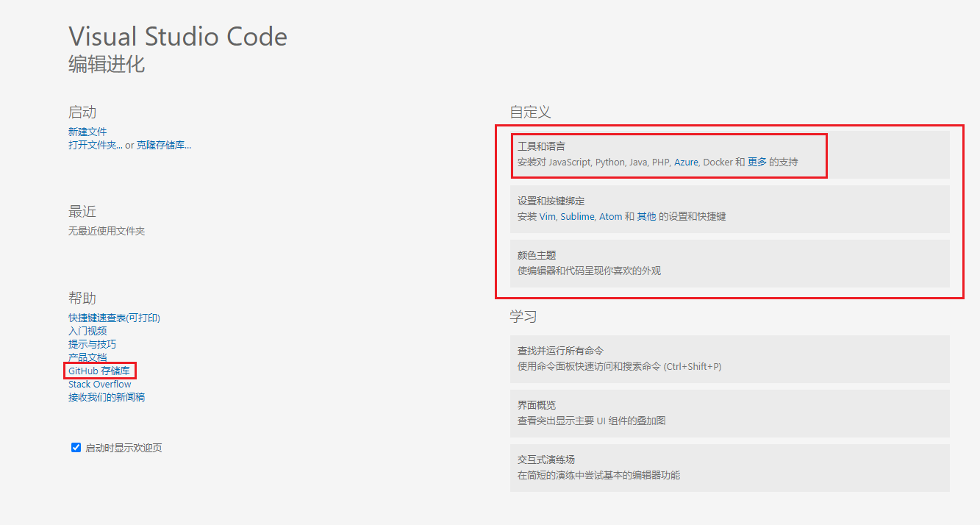Viewport: 980px width, 525px height.
Task: Click the 自定义 section heading
Action: pos(530,112)
